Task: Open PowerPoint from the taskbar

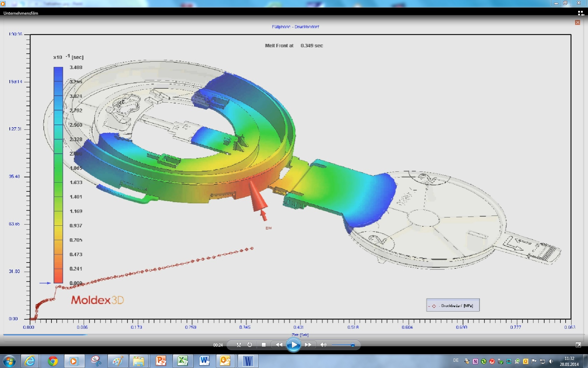Action: pyautogui.click(x=161, y=361)
